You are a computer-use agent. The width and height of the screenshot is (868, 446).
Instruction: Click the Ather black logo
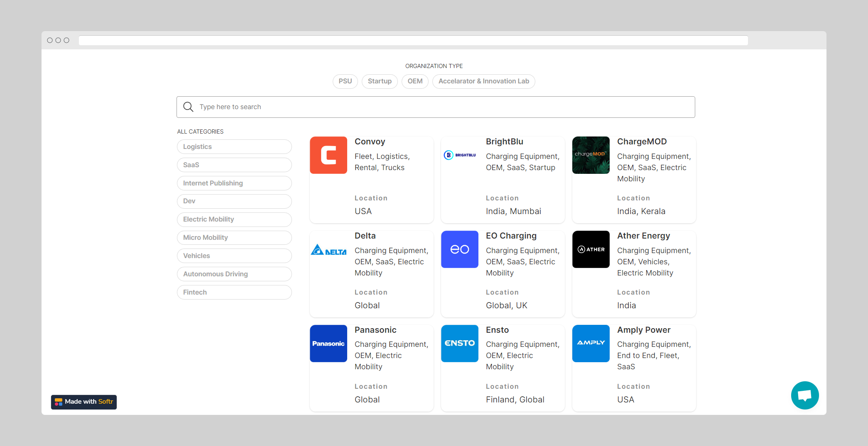click(591, 249)
